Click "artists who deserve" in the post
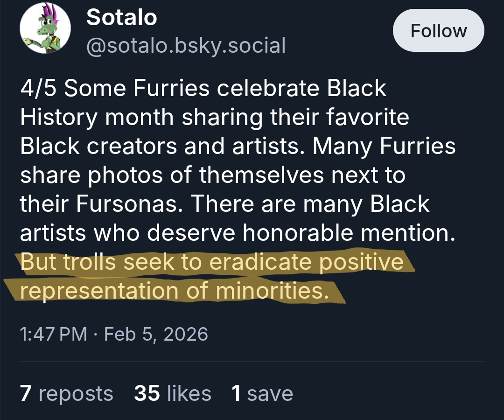Screen dimensions: 504x420 click(126, 233)
